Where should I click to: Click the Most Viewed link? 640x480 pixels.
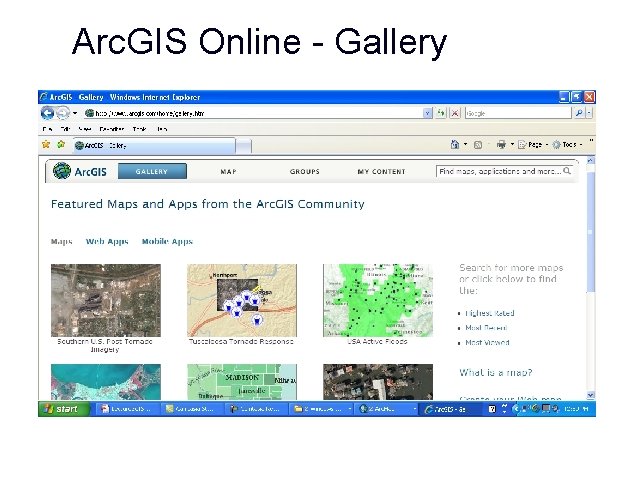pyautogui.click(x=487, y=343)
